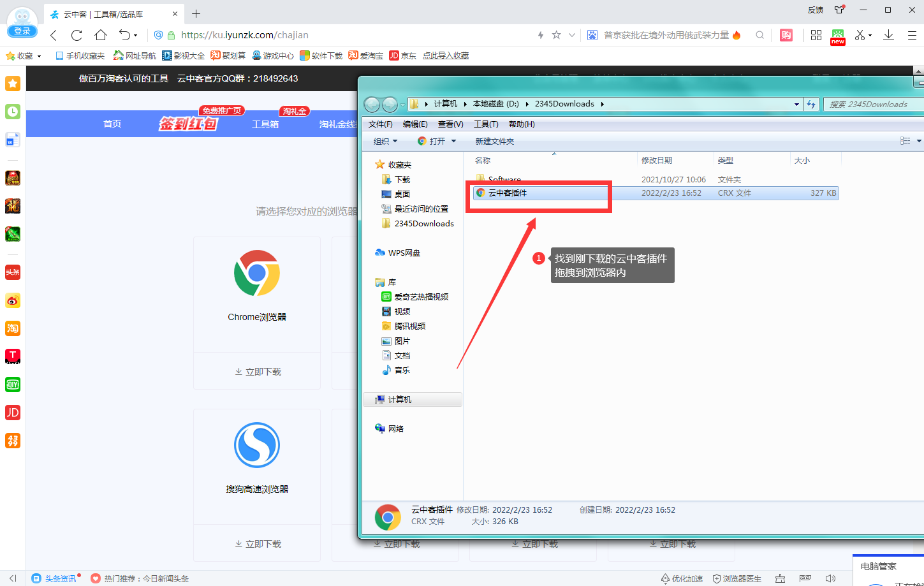Open the 头条 red sidebar icon
Screen dimensions: 924x586
tap(13, 272)
